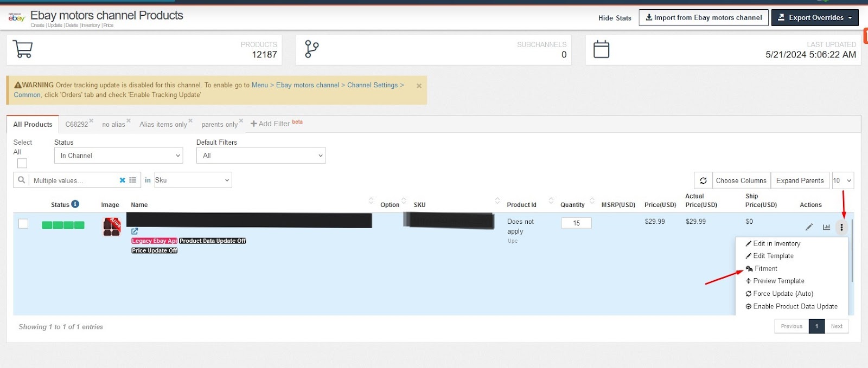
Task: Select the 'no alias' filter tab
Action: click(x=113, y=124)
